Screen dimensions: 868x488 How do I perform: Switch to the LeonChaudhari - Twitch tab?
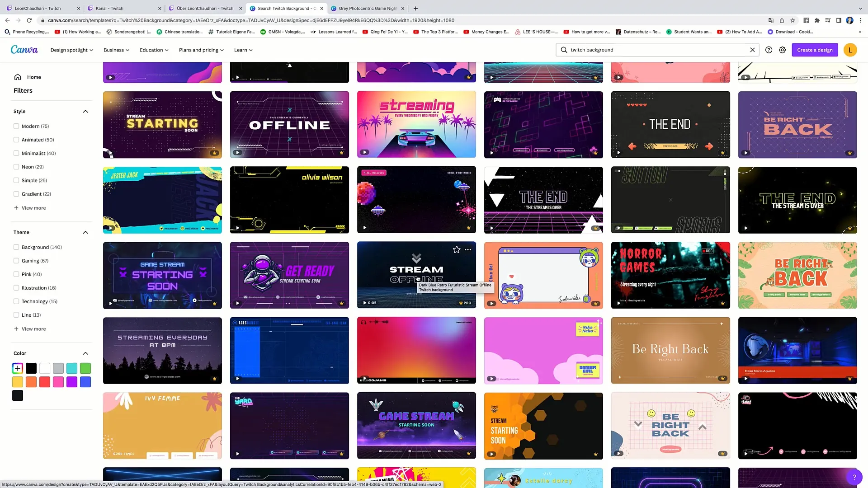click(43, 8)
